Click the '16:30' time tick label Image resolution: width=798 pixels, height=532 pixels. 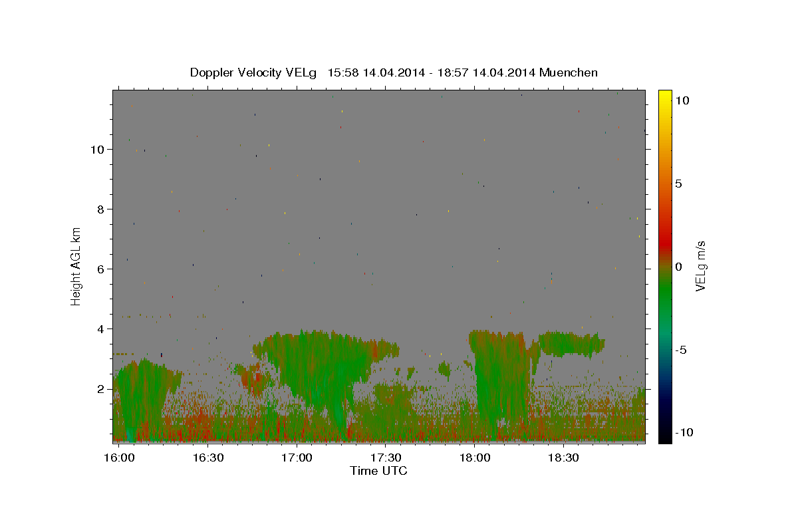pyautogui.click(x=208, y=458)
